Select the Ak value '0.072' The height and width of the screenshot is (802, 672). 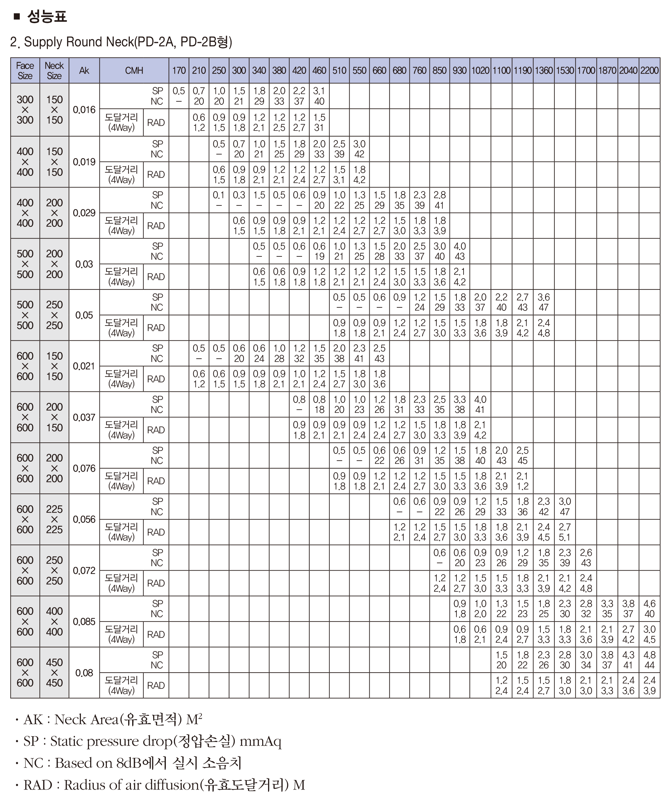coord(84,571)
